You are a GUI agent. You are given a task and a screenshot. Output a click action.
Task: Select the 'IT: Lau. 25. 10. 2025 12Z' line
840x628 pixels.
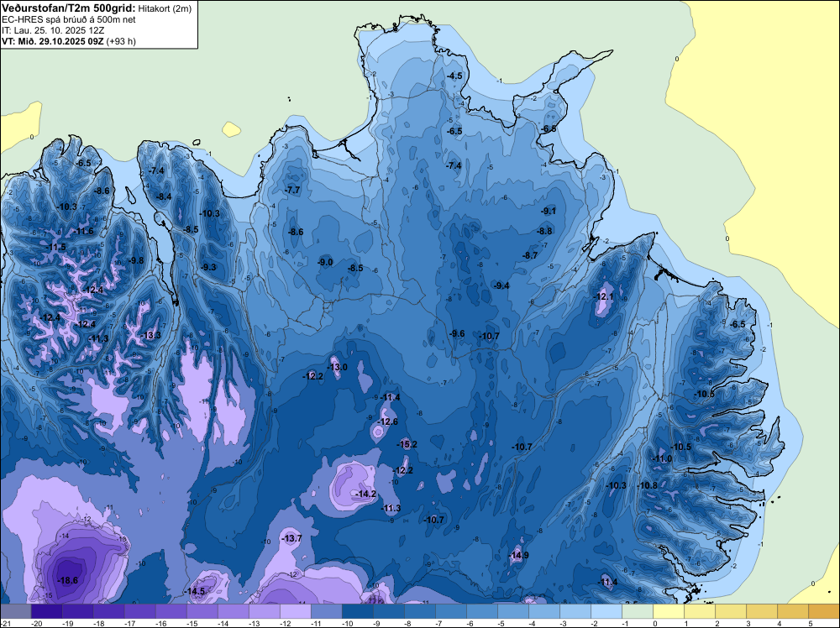coord(53,30)
